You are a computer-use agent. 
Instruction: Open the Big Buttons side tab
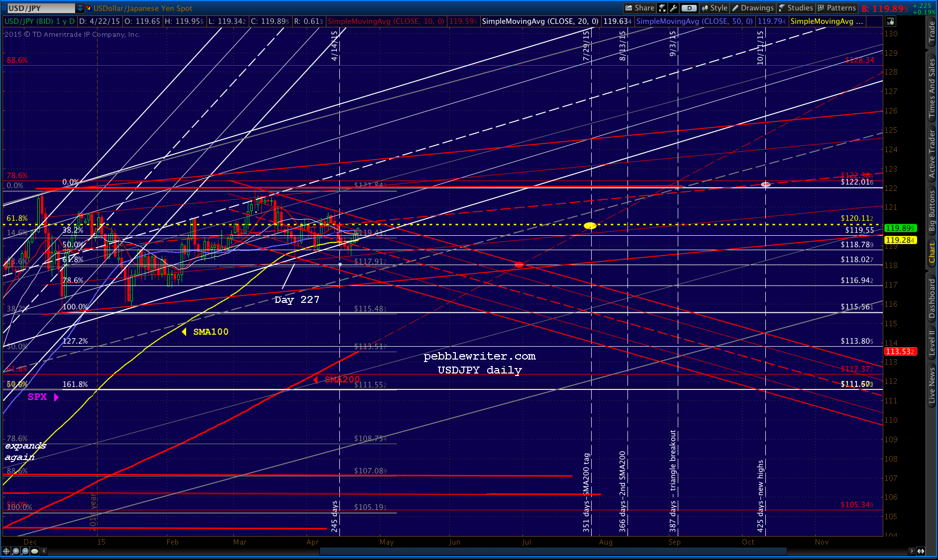932,211
